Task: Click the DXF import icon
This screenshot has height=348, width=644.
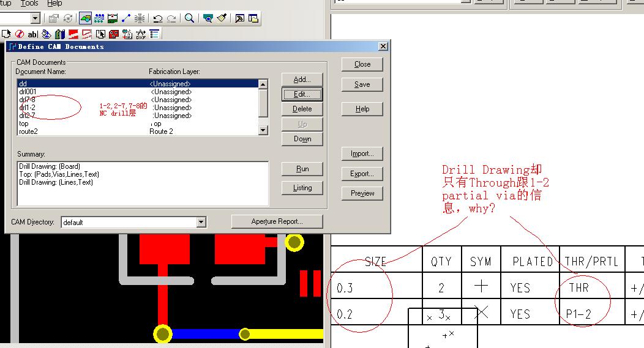Action: (x=141, y=34)
